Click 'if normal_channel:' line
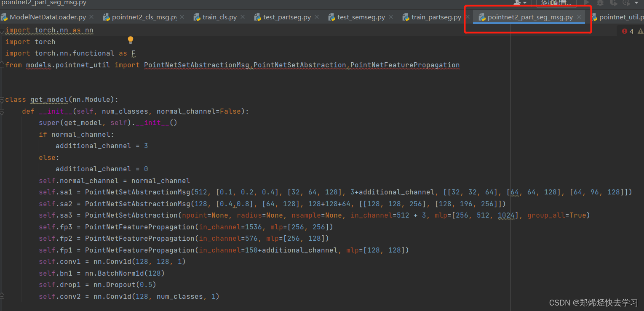This screenshot has height=311, width=644. [77, 135]
